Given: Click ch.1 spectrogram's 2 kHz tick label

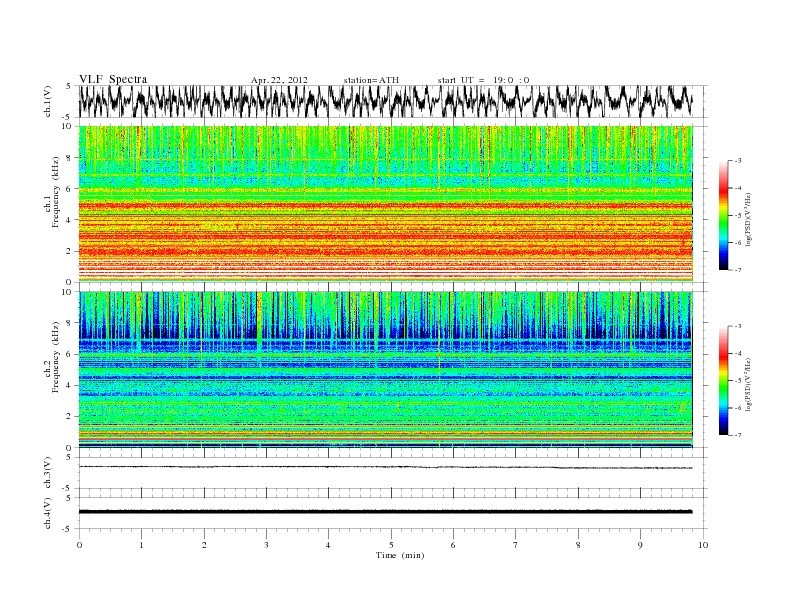Looking at the screenshot, I should pyautogui.click(x=70, y=251).
